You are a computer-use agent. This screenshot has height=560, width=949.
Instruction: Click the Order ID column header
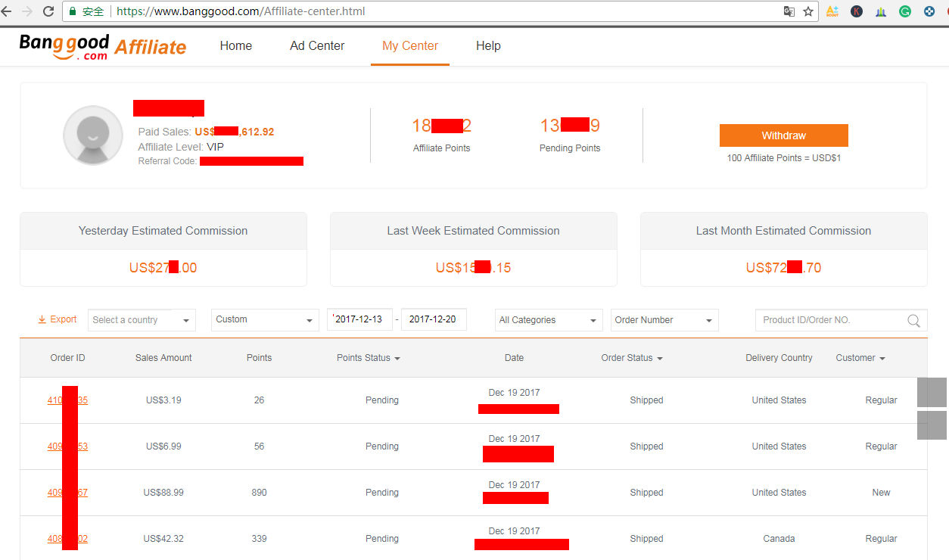click(x=67, y=358)
